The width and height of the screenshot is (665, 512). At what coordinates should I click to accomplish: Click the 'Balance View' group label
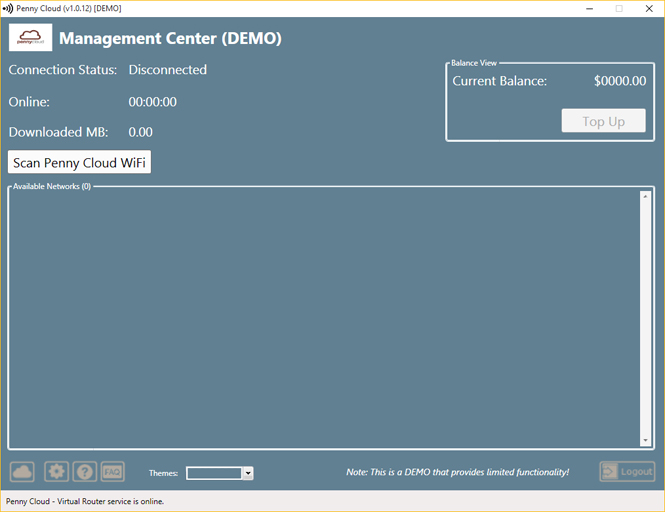coord(474,63)
